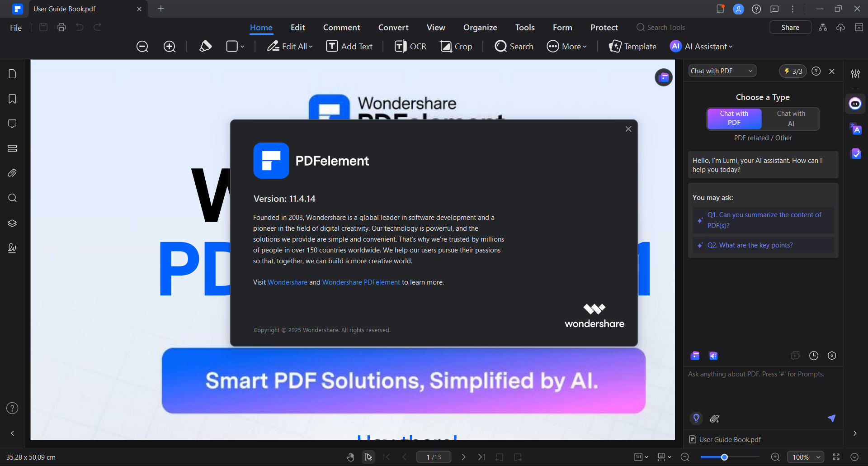Image resolution: width=868 pixels, height=466 pixels.
Task: Click the Print icon in top bar
Action: (61, 27)
